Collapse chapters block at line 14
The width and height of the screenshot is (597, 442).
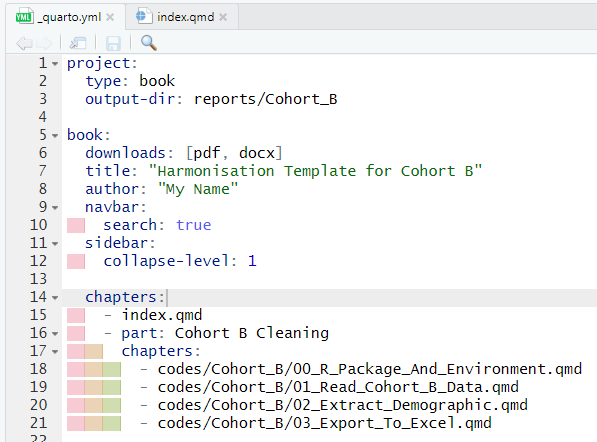(x=55, y=298)
